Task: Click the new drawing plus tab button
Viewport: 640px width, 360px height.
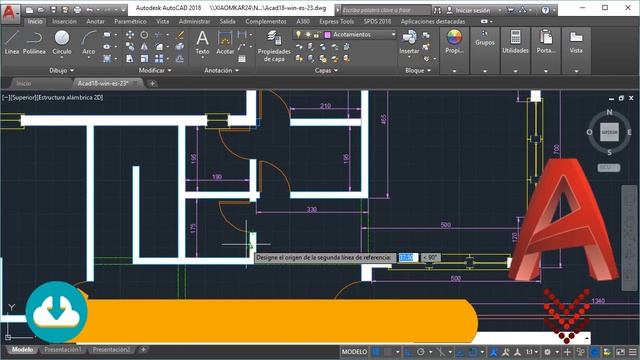Action: click(152, 83)
